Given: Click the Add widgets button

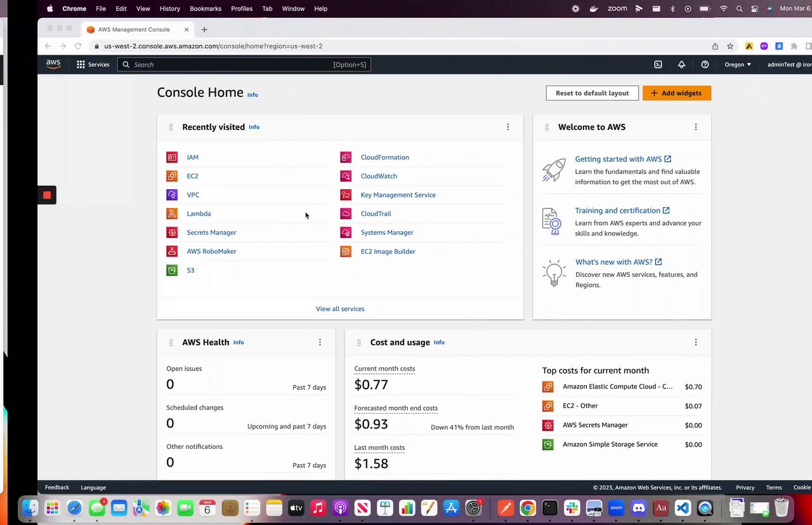Looking at the screenshot, I should click(x=677, y=93).
